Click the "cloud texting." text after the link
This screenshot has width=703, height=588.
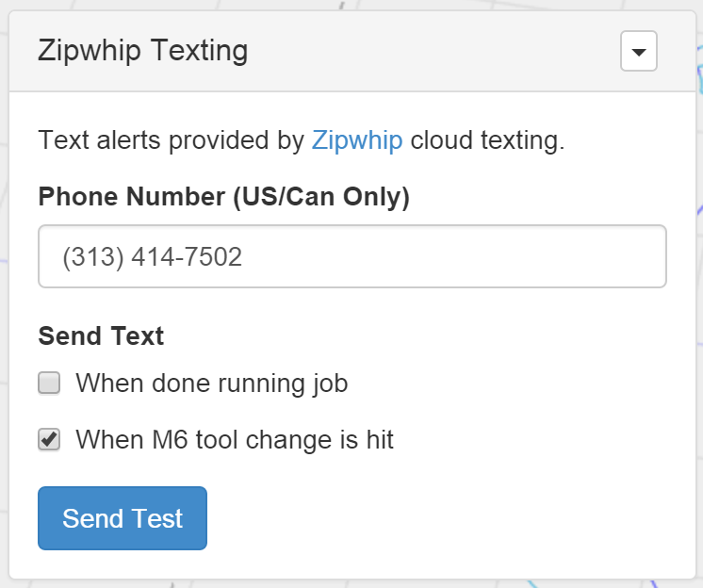point(487,141)
